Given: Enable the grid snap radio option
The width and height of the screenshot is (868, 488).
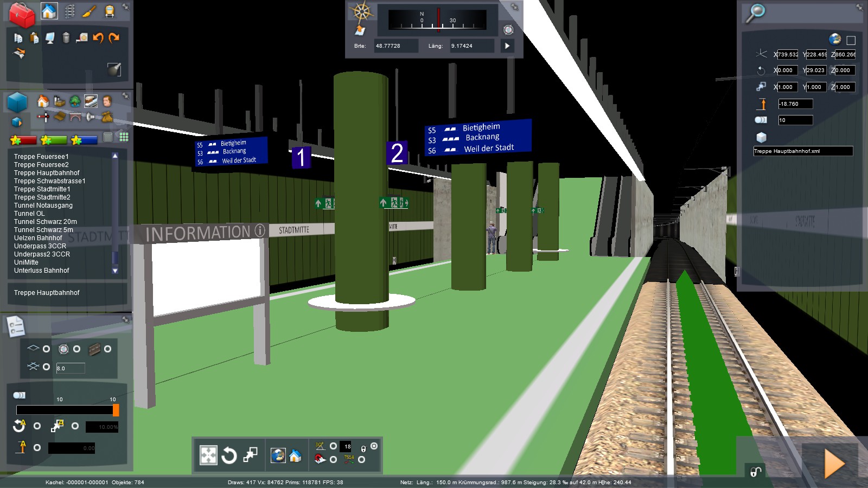Looking at the screenshot, I should [x=46, y=367].
